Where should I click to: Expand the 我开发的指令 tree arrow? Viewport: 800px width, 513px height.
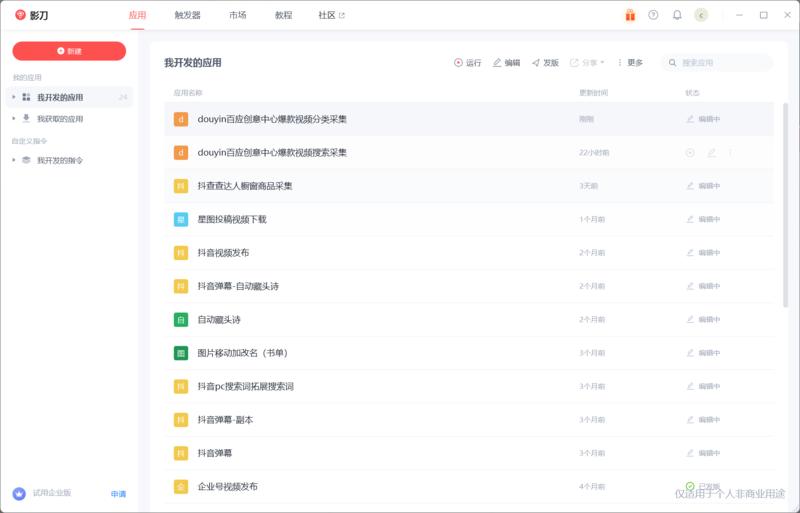pyautogui.click(x=14, y=160)
